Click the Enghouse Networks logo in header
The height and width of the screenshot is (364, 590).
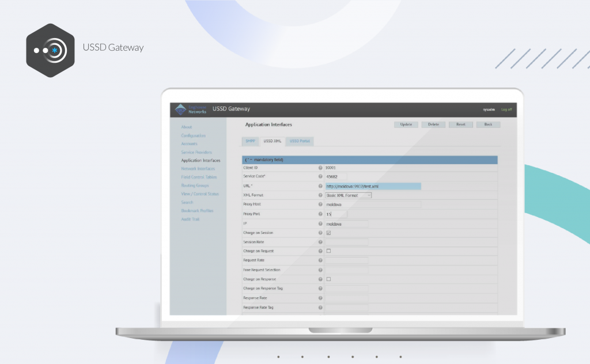click(191, 109)
